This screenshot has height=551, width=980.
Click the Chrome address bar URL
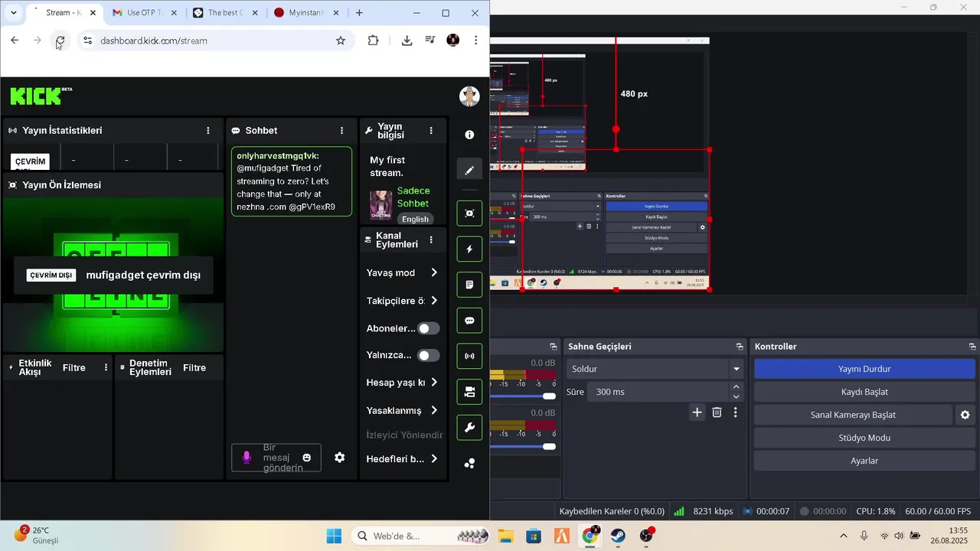[154, 41]
